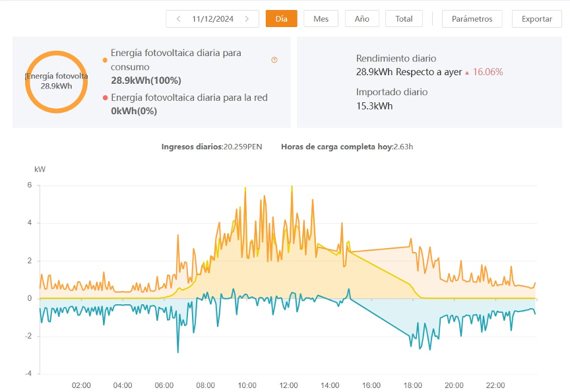Switch to the Mes tab

pyautogui.click(x=321, y=19)
